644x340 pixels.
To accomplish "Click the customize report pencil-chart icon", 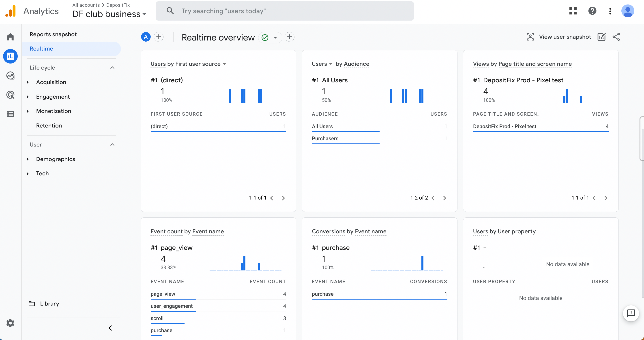I will coord(601,37).
